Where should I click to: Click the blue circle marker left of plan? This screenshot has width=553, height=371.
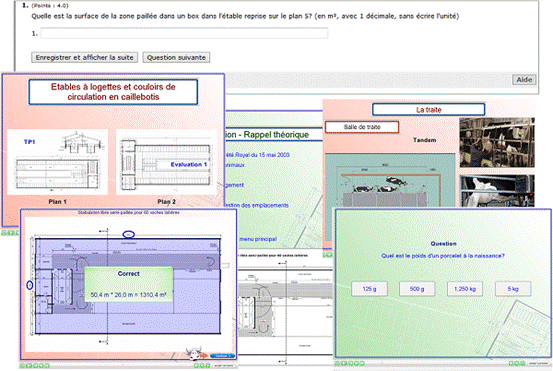(x=30, y=285)
